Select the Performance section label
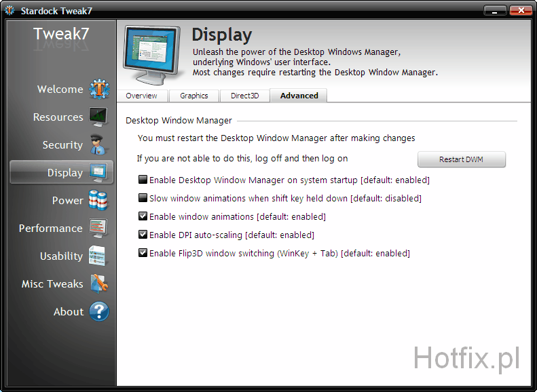 (x=51, y=228)
